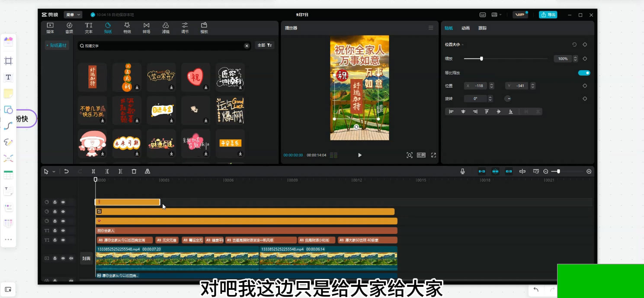
Task: Switch to the 动画 tab
Action: click(x=465, y=28)
